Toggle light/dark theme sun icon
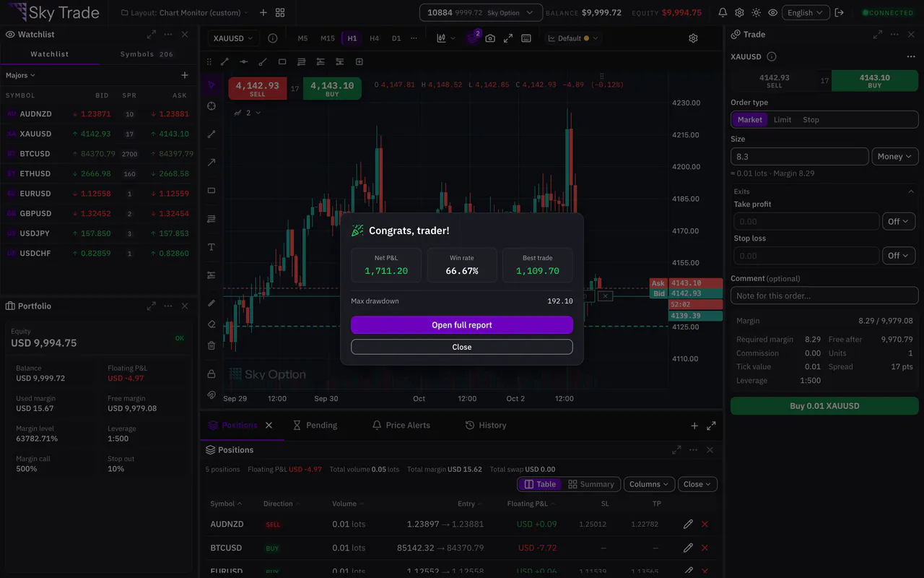Viewport: 924px width, 578px height. [756, 12]
